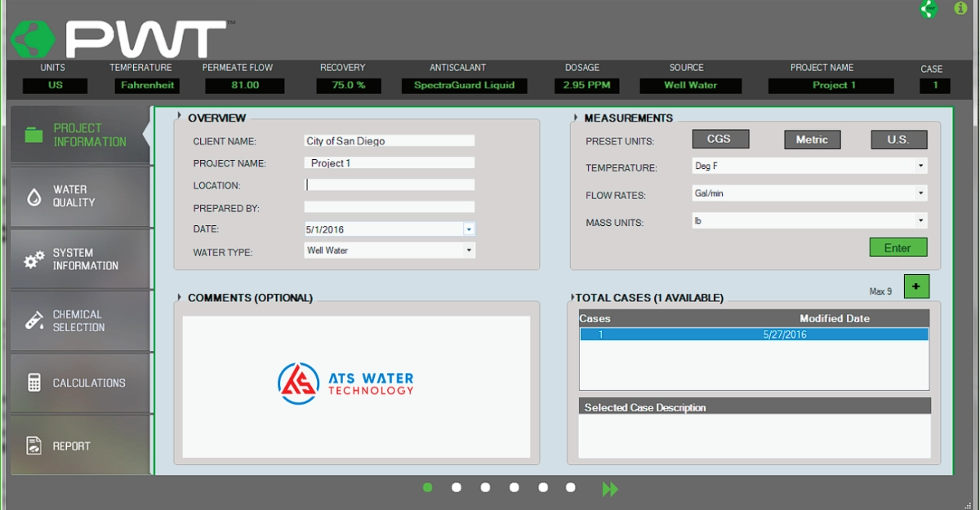Click the plus button to add case
Viewport: 980px width, 510px height.
point(916,286)
